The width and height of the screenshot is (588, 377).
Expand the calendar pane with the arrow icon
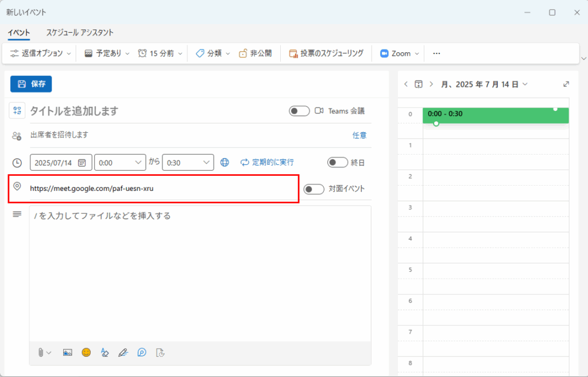[566, 84]
